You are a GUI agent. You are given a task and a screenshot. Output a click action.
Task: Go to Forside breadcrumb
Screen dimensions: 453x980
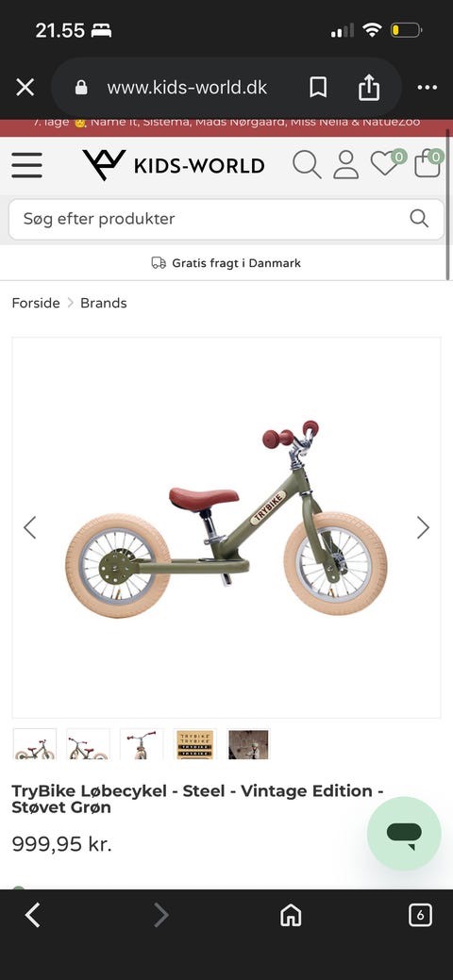[36, 303]
